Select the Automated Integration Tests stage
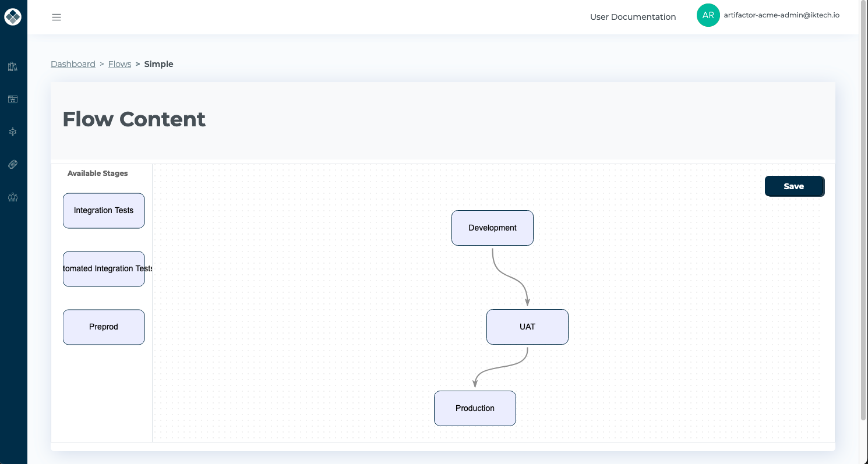The image size is (868, 464). click(104, 269)
